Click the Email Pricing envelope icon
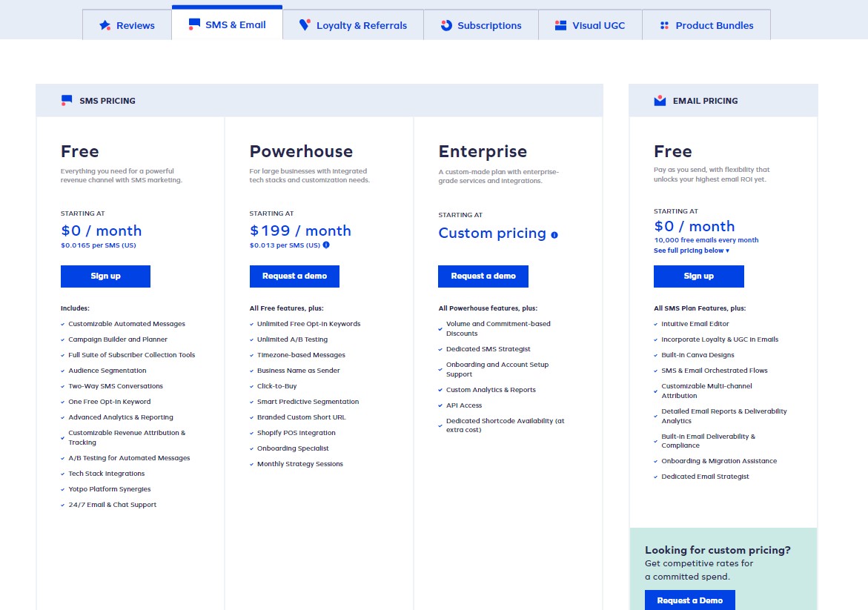The height and width of the screenshot is (610, 868). point(660,100)
